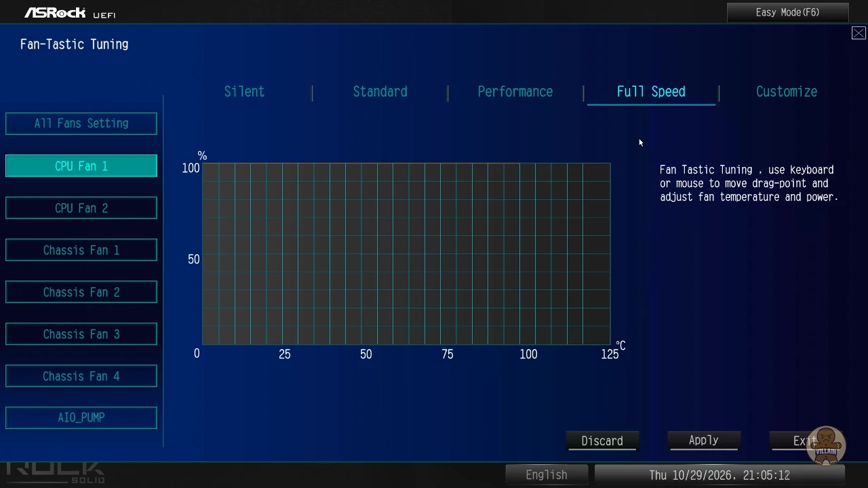Viewport: 868px width, 488px height.
Task: Exit the Fan-Tastic Tuning screen
Action: [806, 441]
